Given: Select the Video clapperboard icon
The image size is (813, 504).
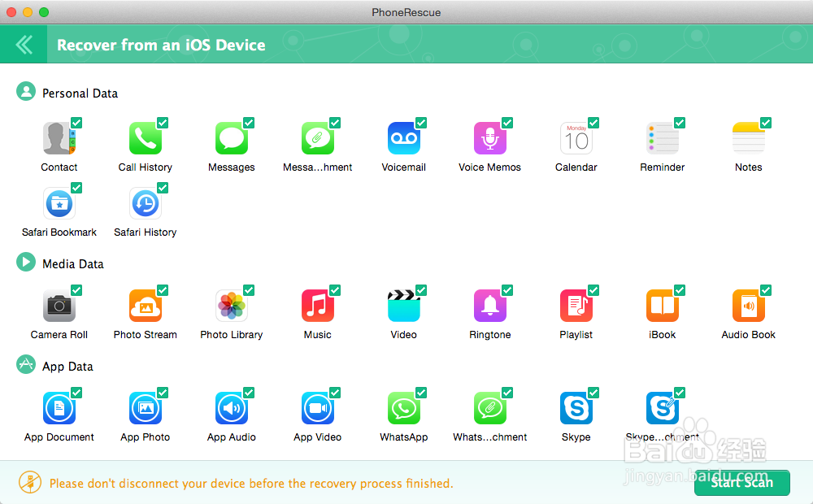Looking at the screenshot, I should 403,306.
